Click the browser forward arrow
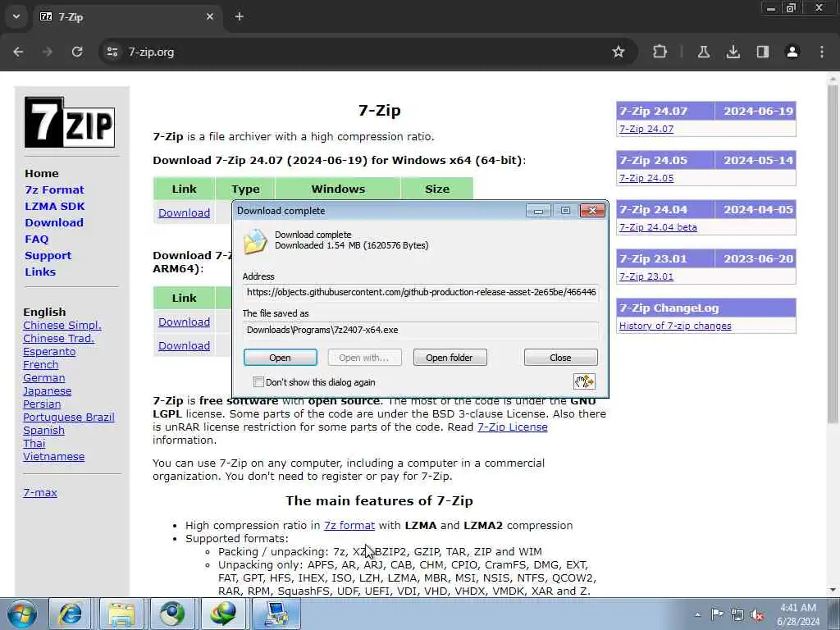 point(48,52)
